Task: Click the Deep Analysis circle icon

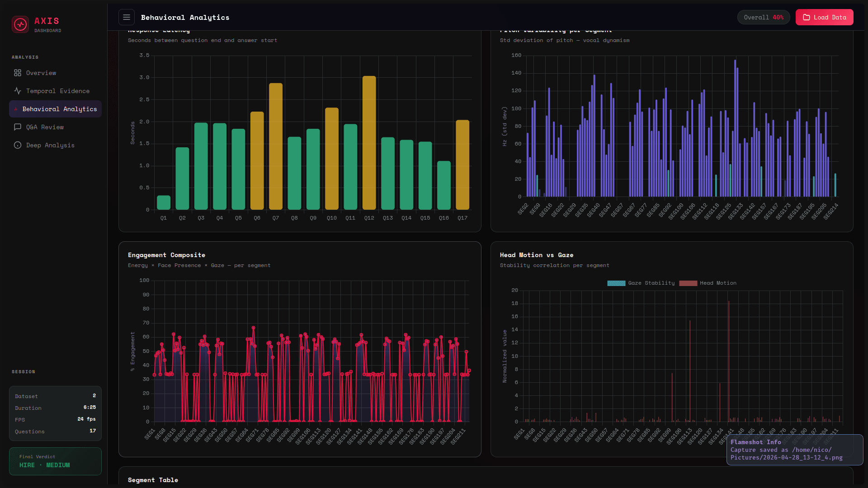Action: (x=18, y=145)
